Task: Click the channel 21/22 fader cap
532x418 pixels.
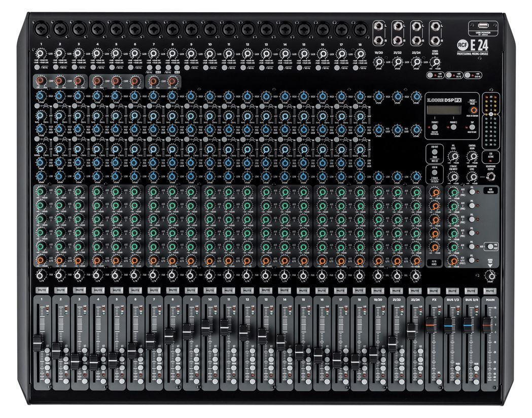Action: pyautogui.click(x=393, y=344)
